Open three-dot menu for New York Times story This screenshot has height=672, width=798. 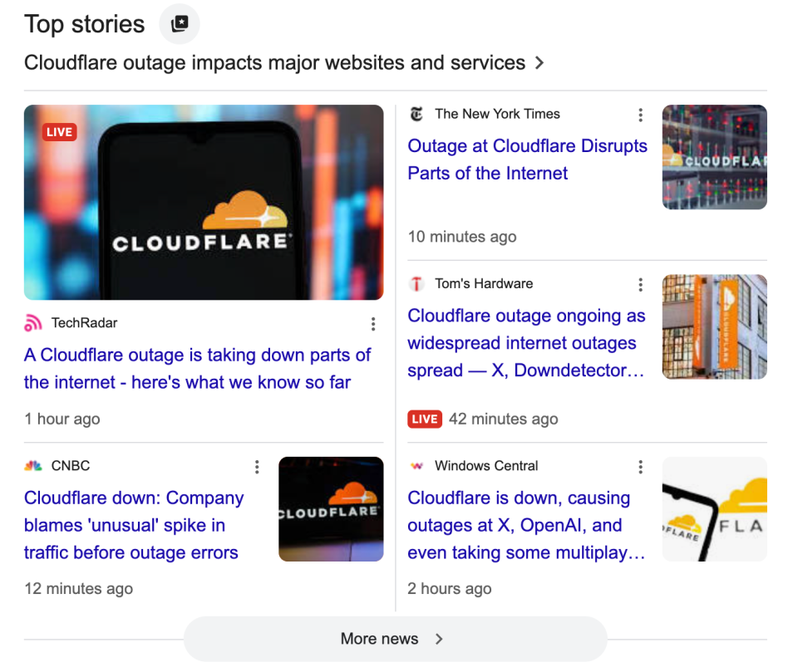pyautogui.click(x=640, y=115)
